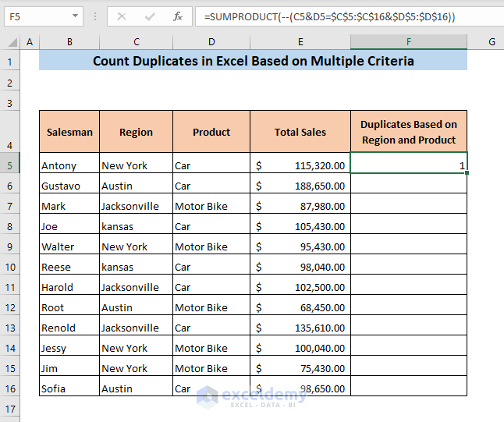Select row 5 header

[10, 165]
